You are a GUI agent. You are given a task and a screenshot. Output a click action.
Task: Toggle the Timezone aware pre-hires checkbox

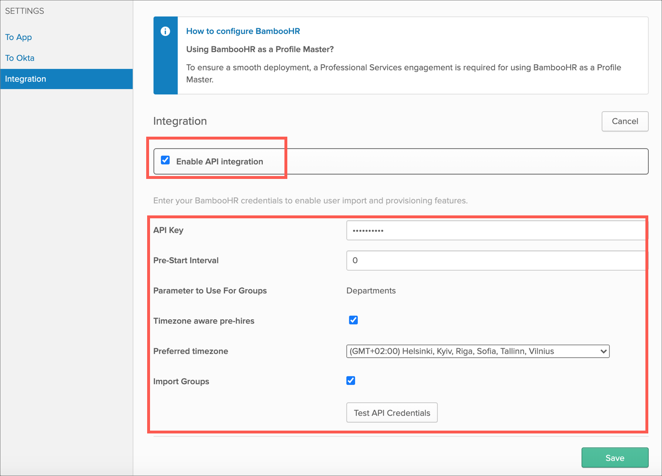353,320
